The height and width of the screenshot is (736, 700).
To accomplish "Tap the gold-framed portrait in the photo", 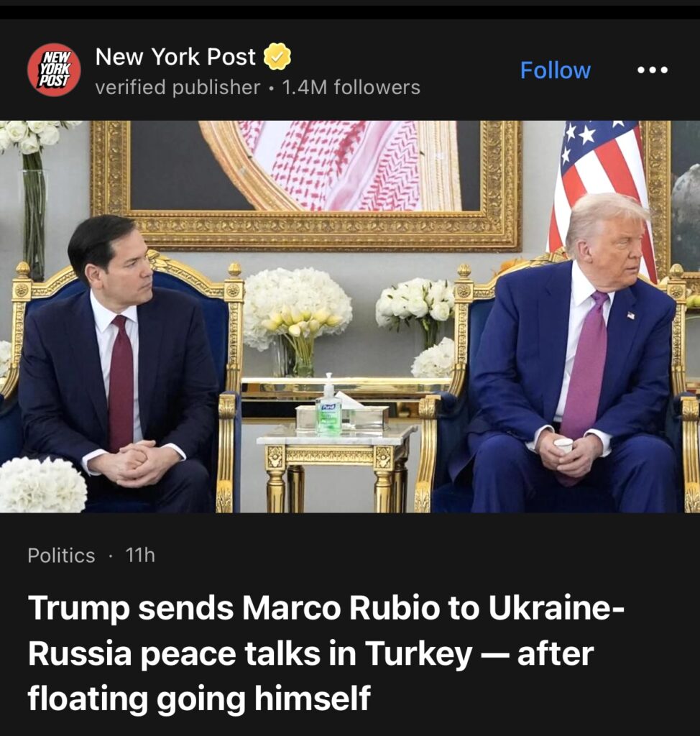I will (x=306, y=185).
